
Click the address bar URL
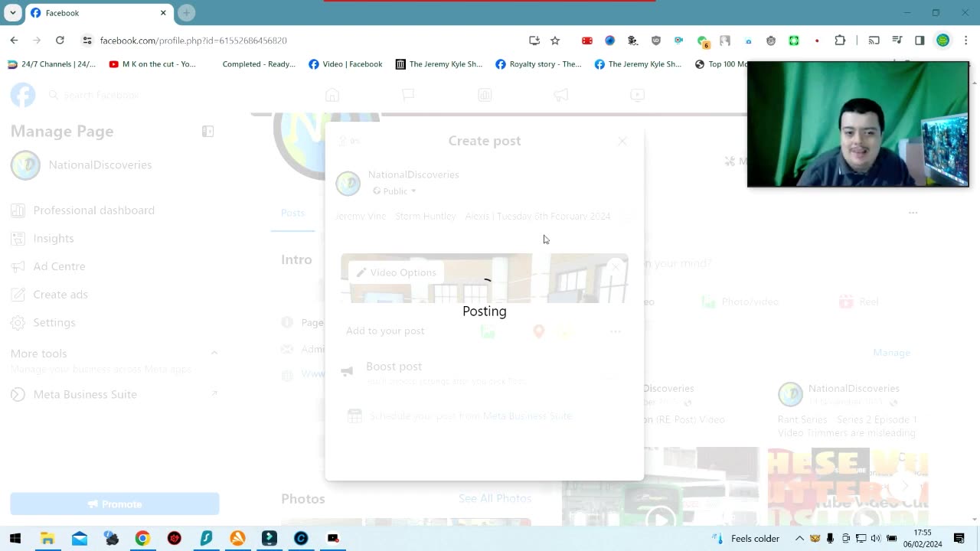(x=194, y=41)
